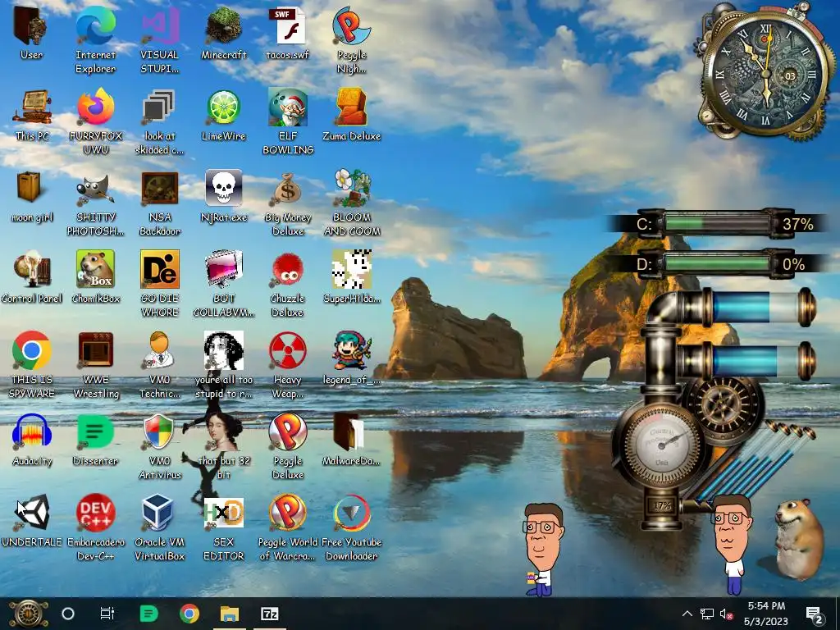Open the steampunk Start button
The image size is (840, 630).
coord(29,614)
